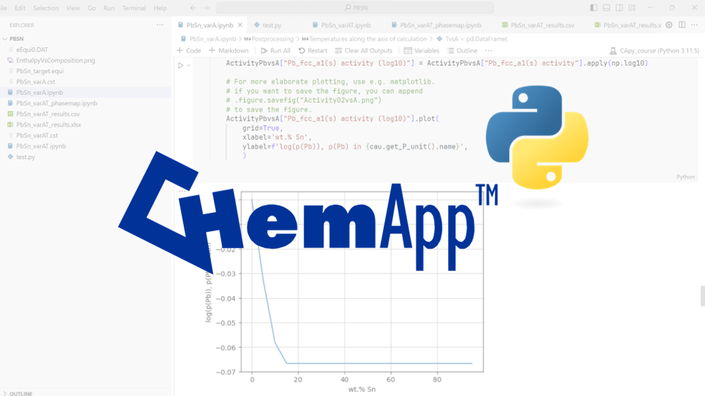
Task: Toggle the secondary sidebar layout icon
Action: [619, 8]
